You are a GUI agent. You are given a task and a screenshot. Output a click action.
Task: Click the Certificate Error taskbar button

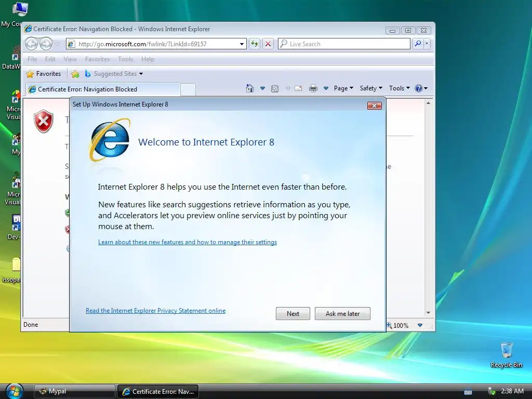click(158, 391)
